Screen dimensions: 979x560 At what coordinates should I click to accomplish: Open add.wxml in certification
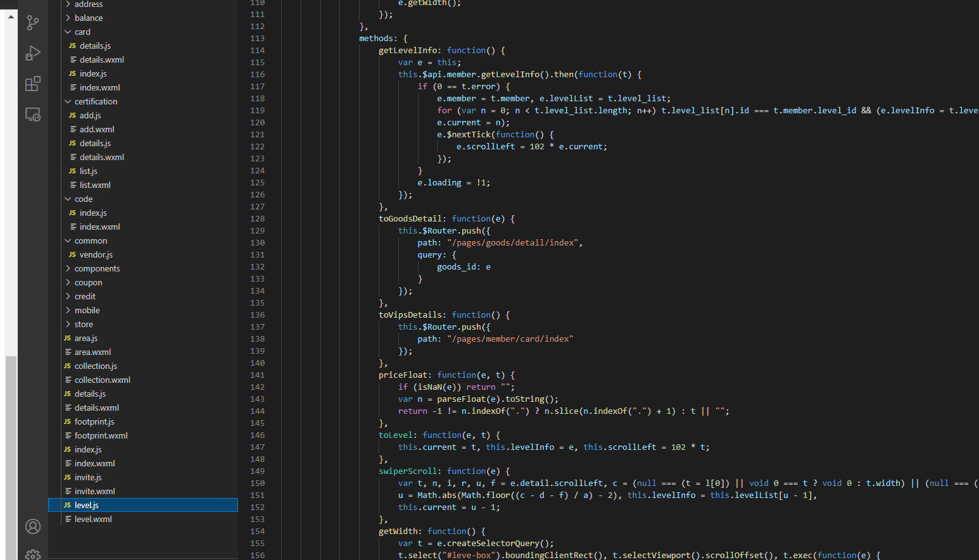143,129
